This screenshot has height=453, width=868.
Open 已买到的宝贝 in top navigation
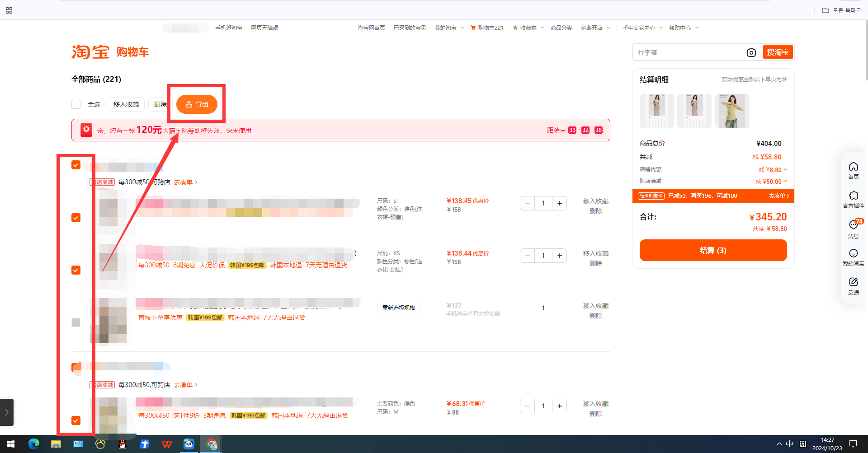point(410,28)
